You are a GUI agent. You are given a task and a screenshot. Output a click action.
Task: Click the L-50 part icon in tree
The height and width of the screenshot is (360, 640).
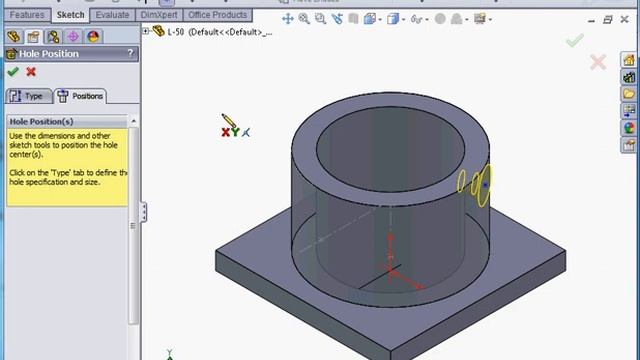158,31
